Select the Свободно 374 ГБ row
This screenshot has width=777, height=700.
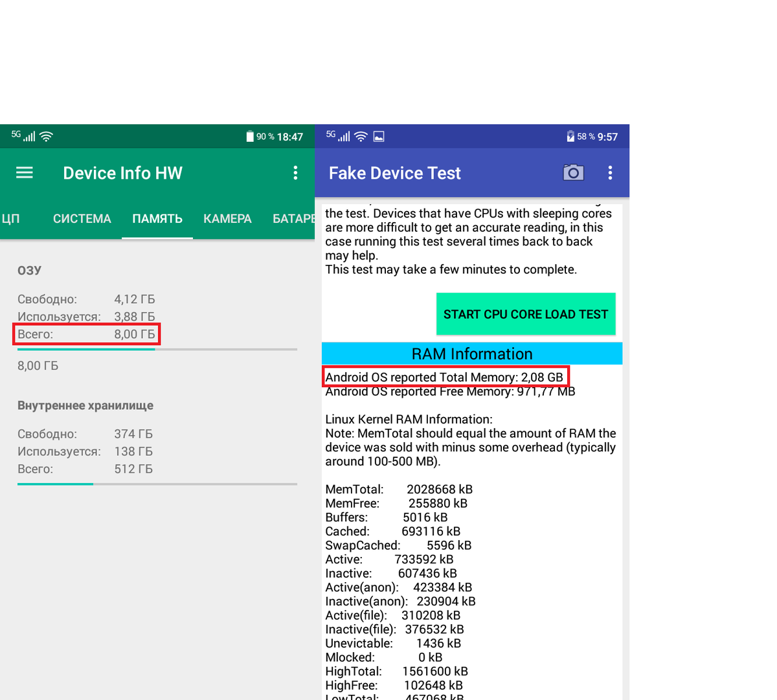pos(85,434)
